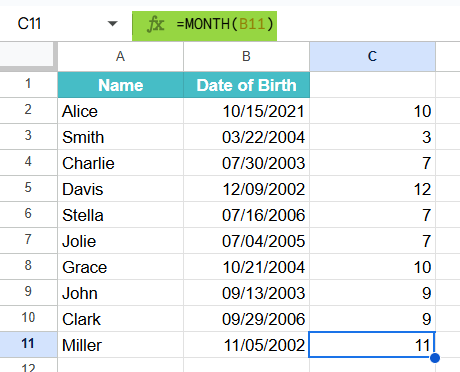Select row 2 header
Image resolution: width=460 pixels, height=372 pixels.
(x=28, y=110)
